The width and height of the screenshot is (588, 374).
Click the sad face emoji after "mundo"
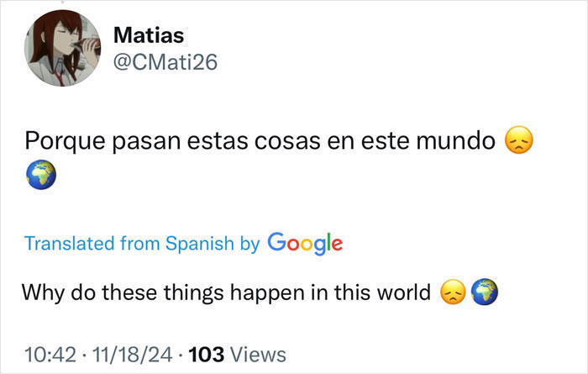(x=519, y=142)
